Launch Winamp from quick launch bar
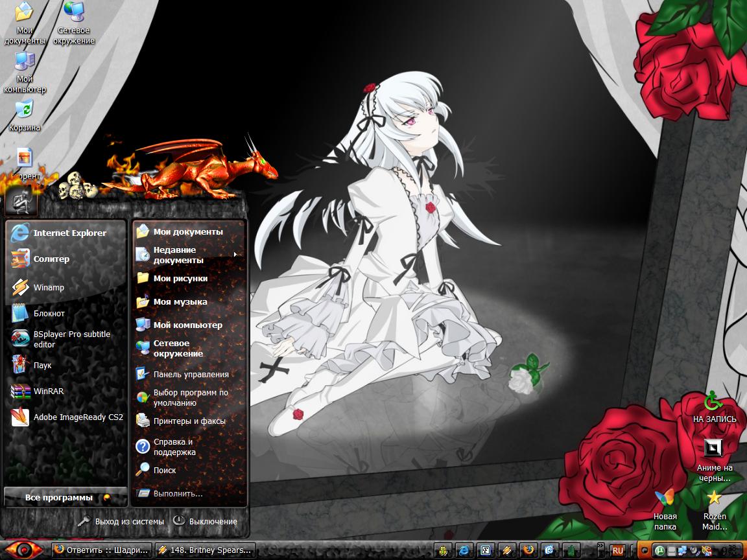This screenshot has width=747, height=560. (x=507, y=550)
